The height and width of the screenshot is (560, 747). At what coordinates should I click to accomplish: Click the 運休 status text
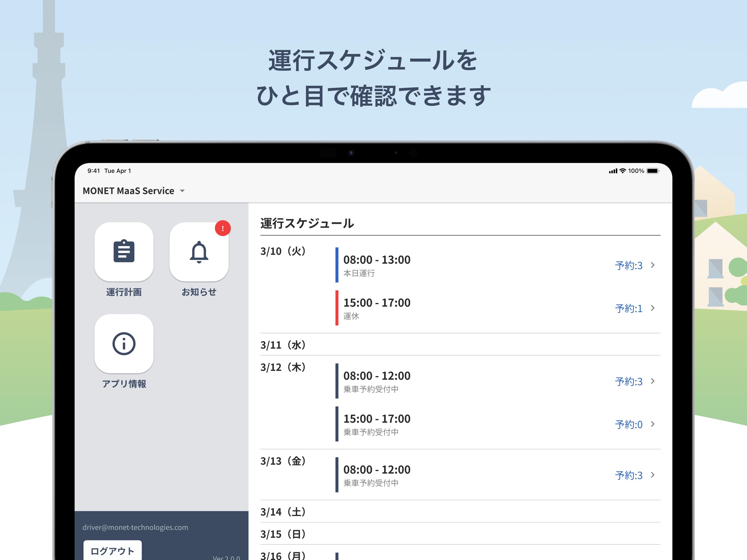[x=351, y=316]
